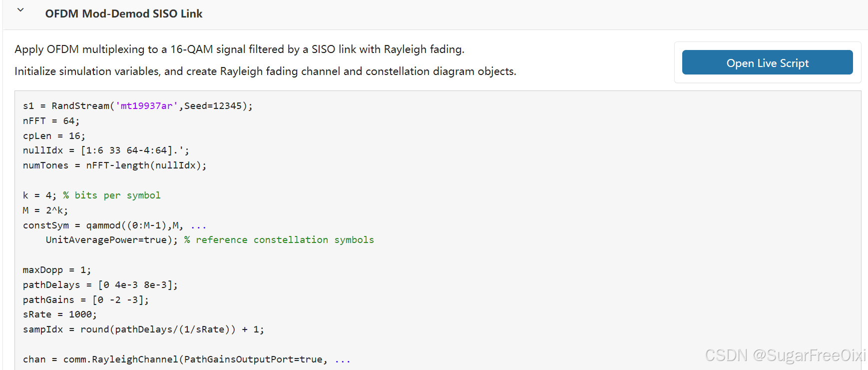Viewport: 868px width, 370px height.
Task: Click the code line 's1 = RandStream'
Action: (138, 106)
